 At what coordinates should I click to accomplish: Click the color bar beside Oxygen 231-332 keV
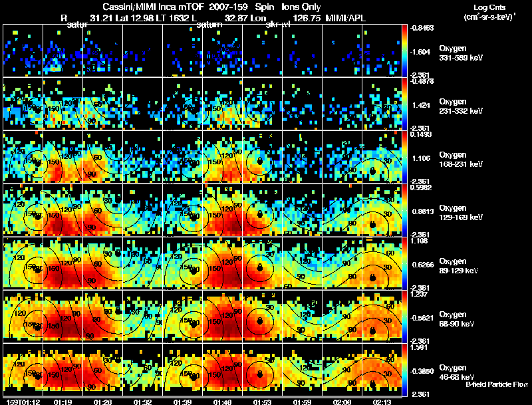(404, 104)
